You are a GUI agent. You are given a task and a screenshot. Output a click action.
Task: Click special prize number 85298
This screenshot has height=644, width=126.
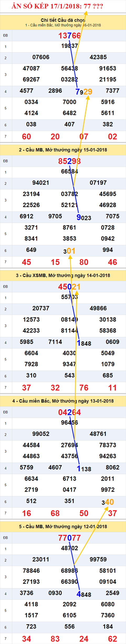[x=69, y=161]
